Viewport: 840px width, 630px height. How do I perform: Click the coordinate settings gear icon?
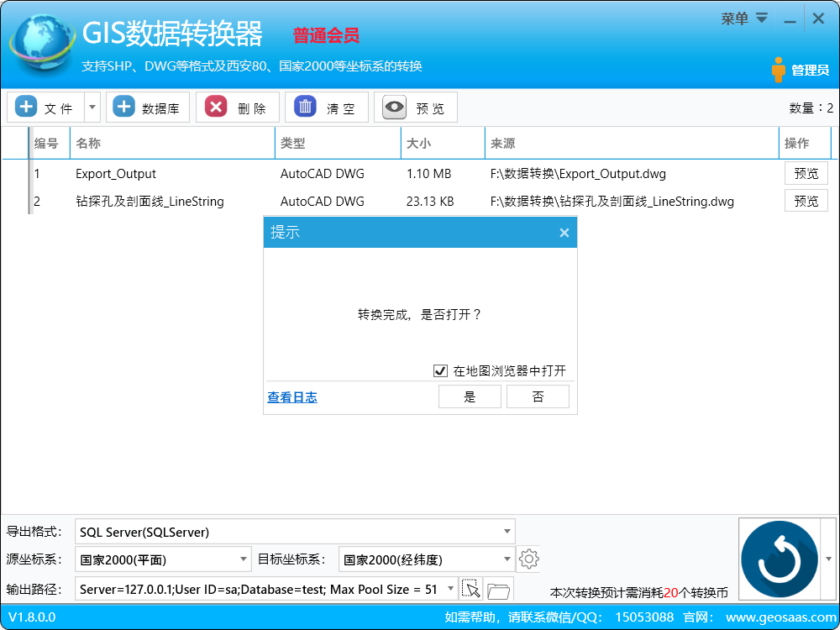coord(528,559)
